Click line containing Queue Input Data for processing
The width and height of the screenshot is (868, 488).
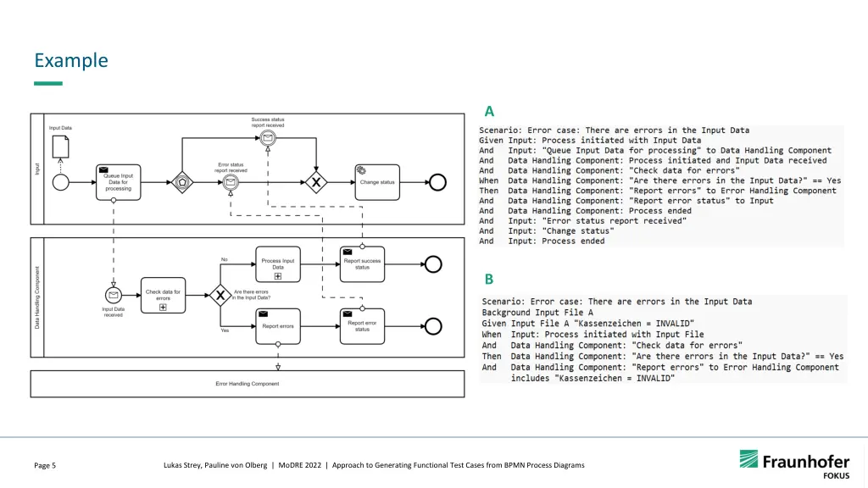tap(655, 151)
